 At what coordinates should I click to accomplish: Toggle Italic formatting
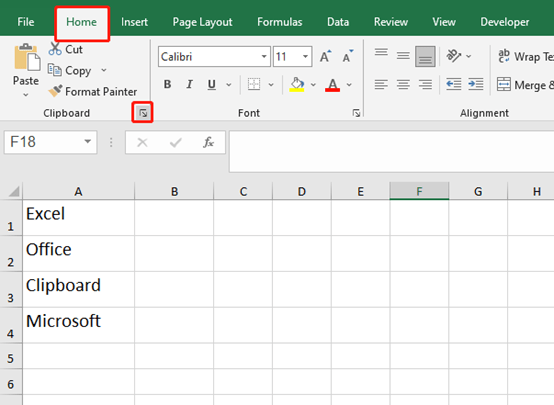click(190, 84)
